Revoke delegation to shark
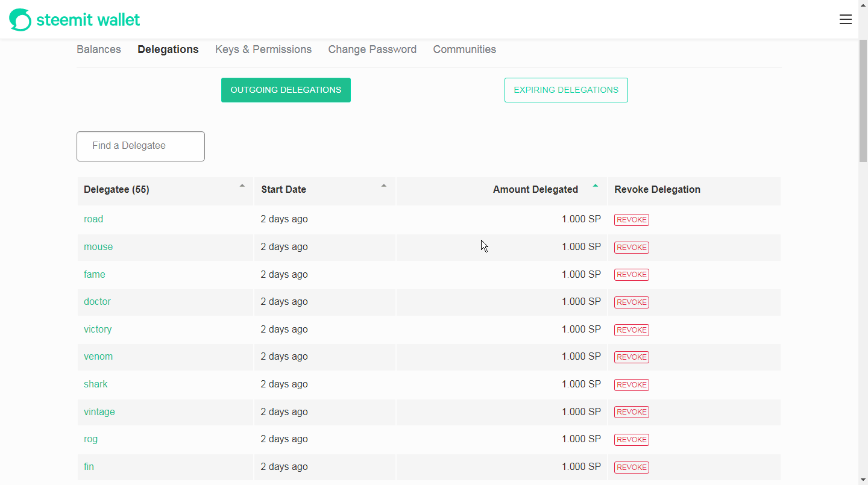 click(631, 385)
